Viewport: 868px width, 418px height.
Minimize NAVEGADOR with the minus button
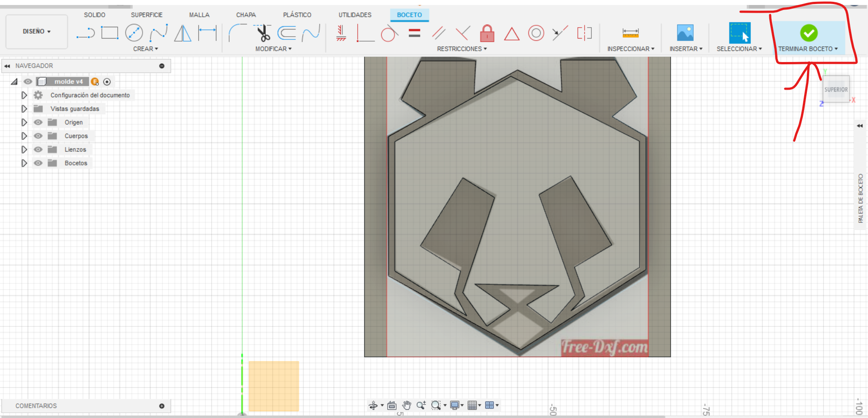pos(162,66)
